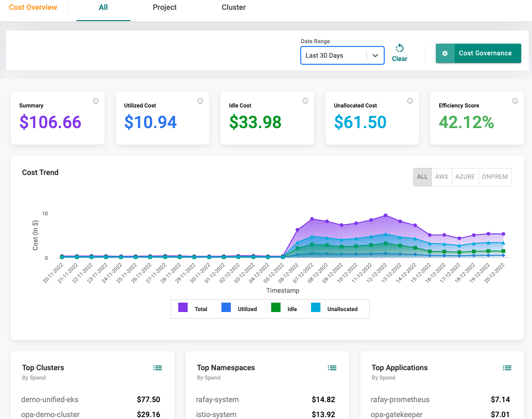Toggle the Total legend color swatch
This screenshot has height=419, width=532.
click(183, 308)
